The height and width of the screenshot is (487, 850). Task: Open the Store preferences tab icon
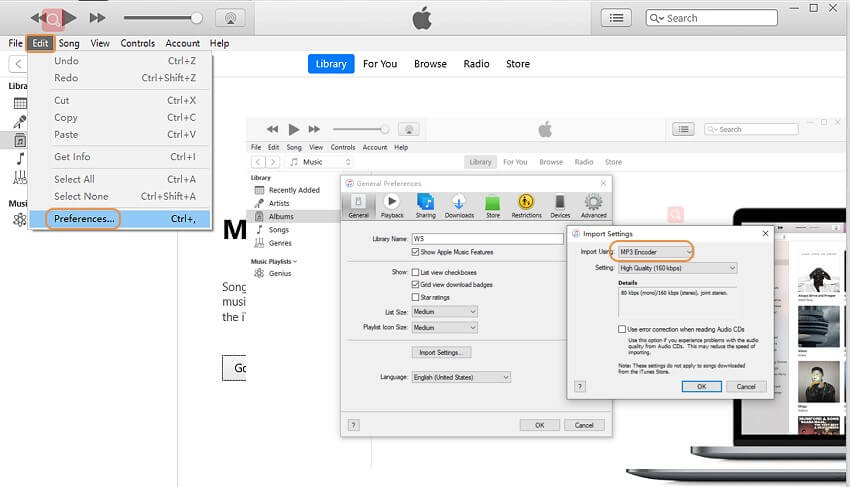click(x=493, y=206)
